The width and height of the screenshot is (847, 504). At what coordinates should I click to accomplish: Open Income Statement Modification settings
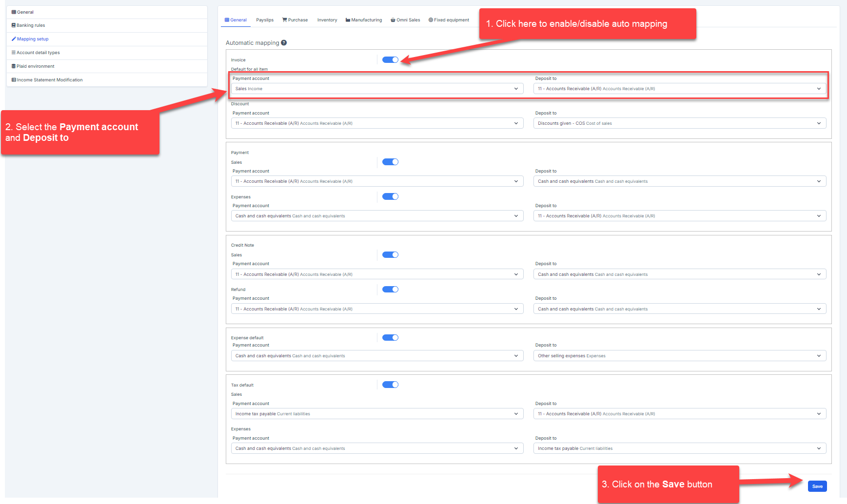pyautogui.click(x=49, y=80)
